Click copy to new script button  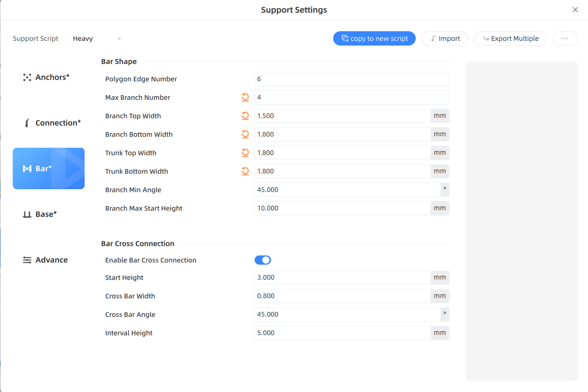point(374,39)
